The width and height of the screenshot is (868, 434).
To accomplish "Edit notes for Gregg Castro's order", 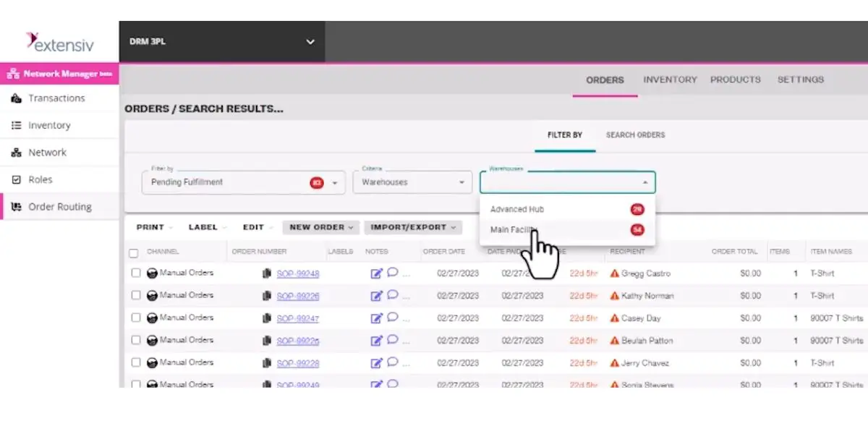I will [x=376, y=273].
